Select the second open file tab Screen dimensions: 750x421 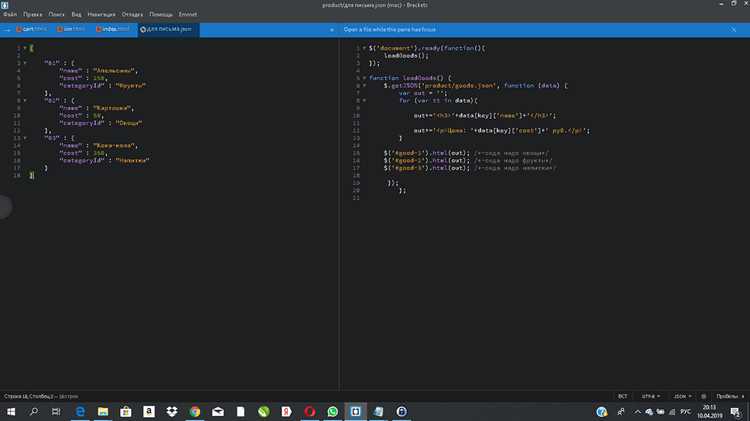tap(71, 29)
